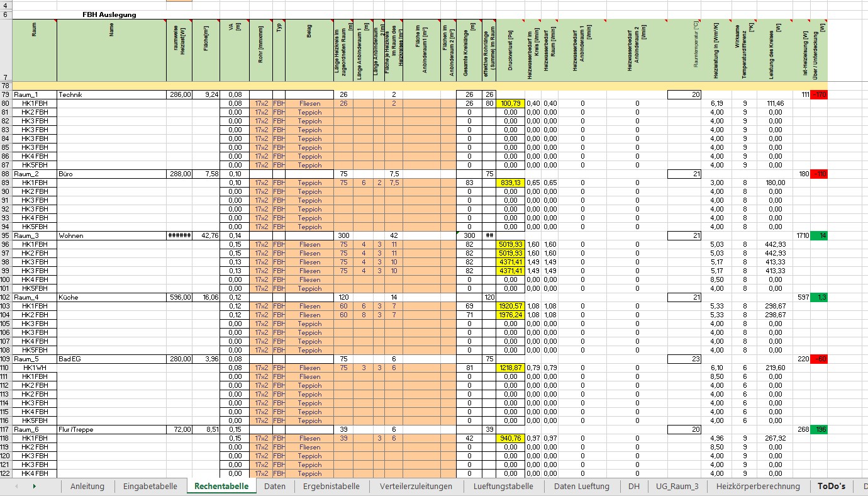Select row header 95 for Raum_3
This screenshot has height=496, width=868.
pyautogui.click(x=6, y=235)
